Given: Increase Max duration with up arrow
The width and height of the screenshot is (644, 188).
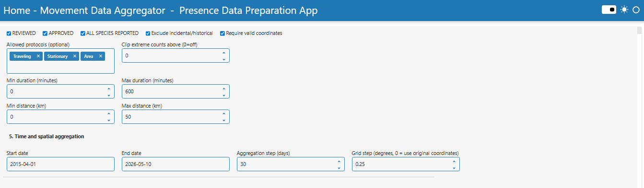Looking at the screenshot, I should coord(223,88).
